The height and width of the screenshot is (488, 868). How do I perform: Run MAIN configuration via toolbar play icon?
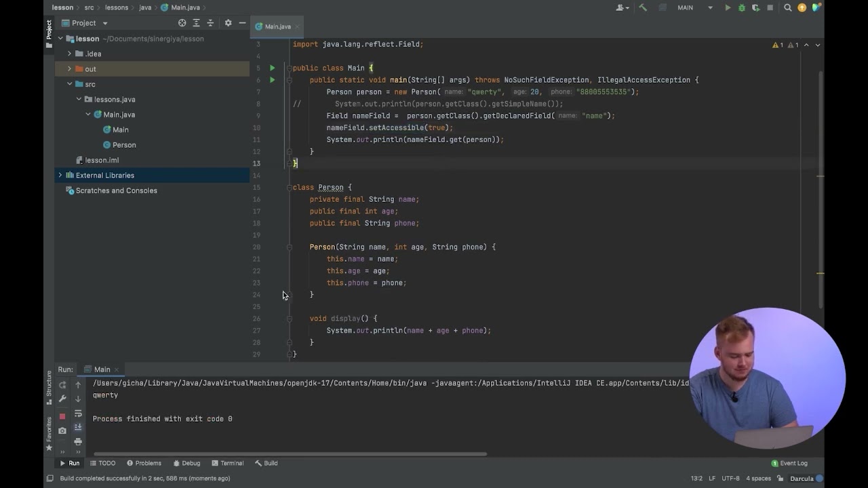tap(728, 7)
